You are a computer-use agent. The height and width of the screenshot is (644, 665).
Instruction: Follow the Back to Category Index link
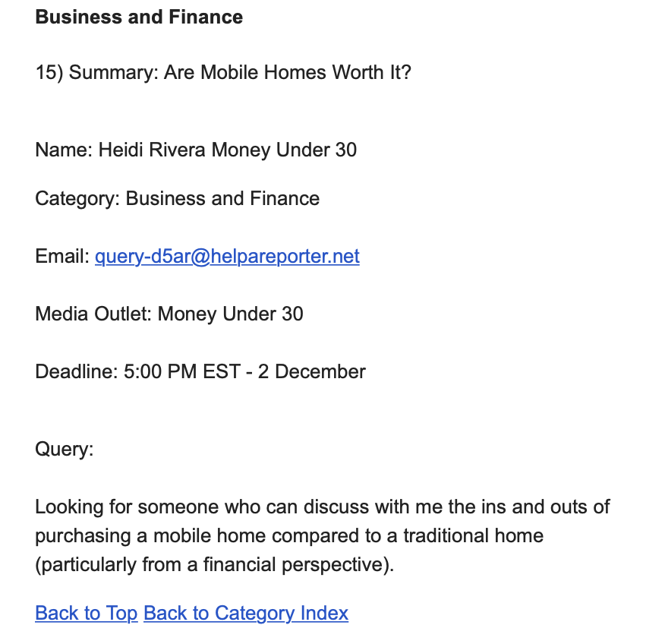pyautogui.click(x=246, y=613)
